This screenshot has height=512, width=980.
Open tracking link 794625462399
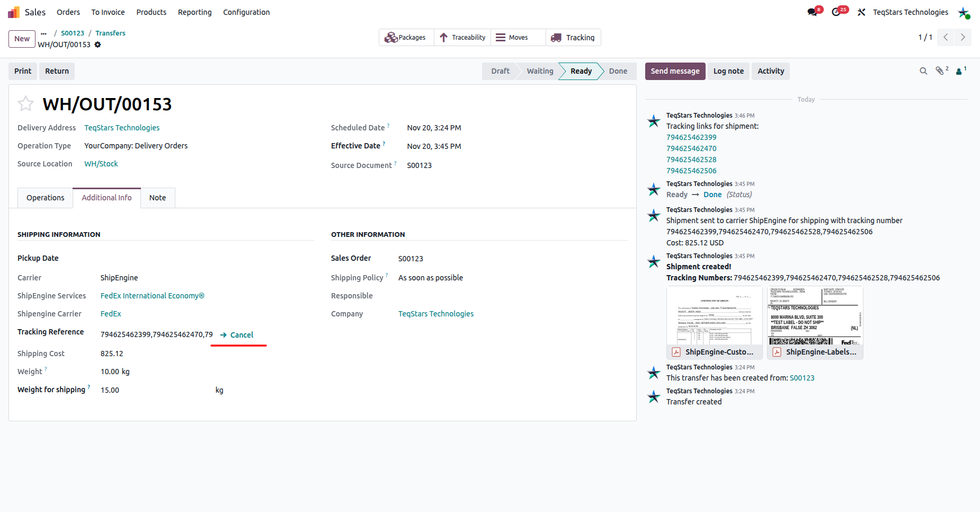[691, 137]
